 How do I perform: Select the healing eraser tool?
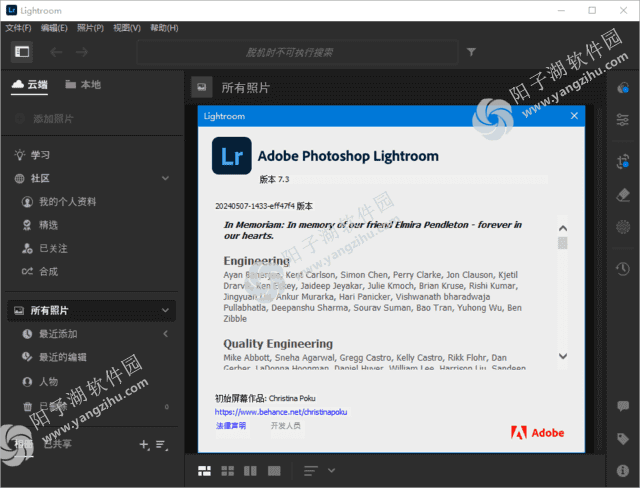(x=623, y=195)
